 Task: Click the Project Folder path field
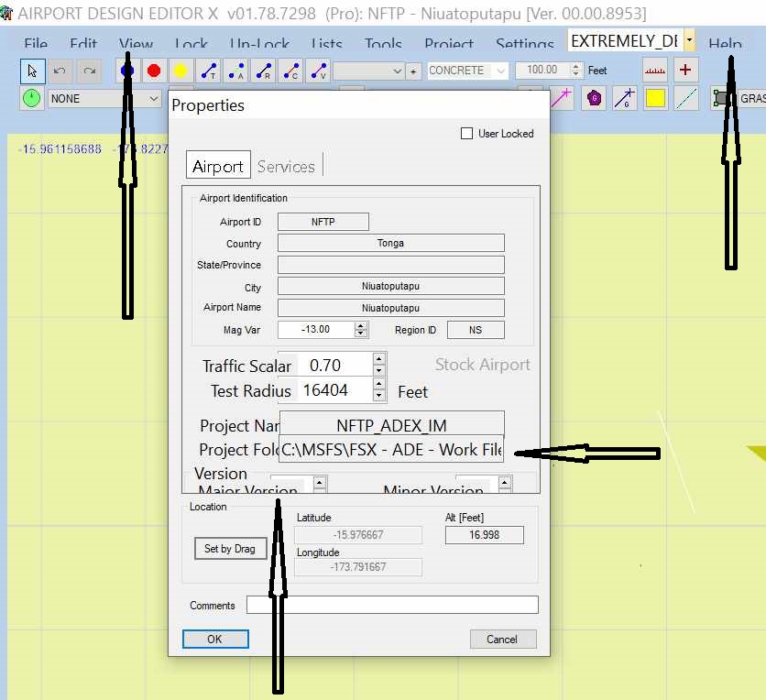(x=391, y=449)
